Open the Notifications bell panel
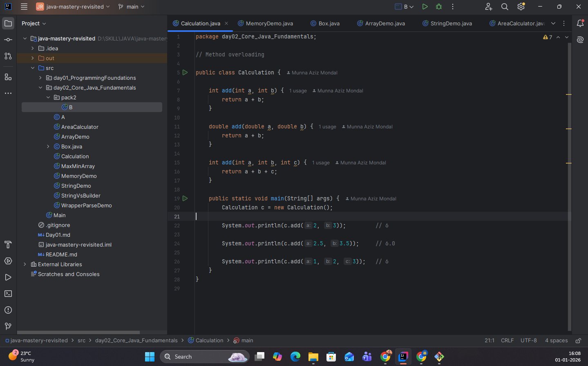The image size is (588, 366). (580, 23)
